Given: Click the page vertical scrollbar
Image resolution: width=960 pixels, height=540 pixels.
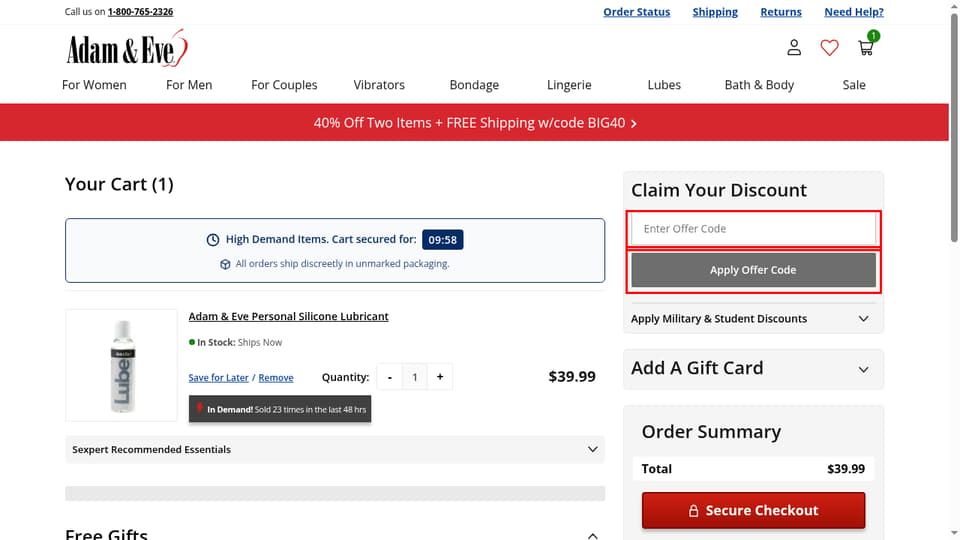Looking at the screenshot, I should [x=954, y=129].
